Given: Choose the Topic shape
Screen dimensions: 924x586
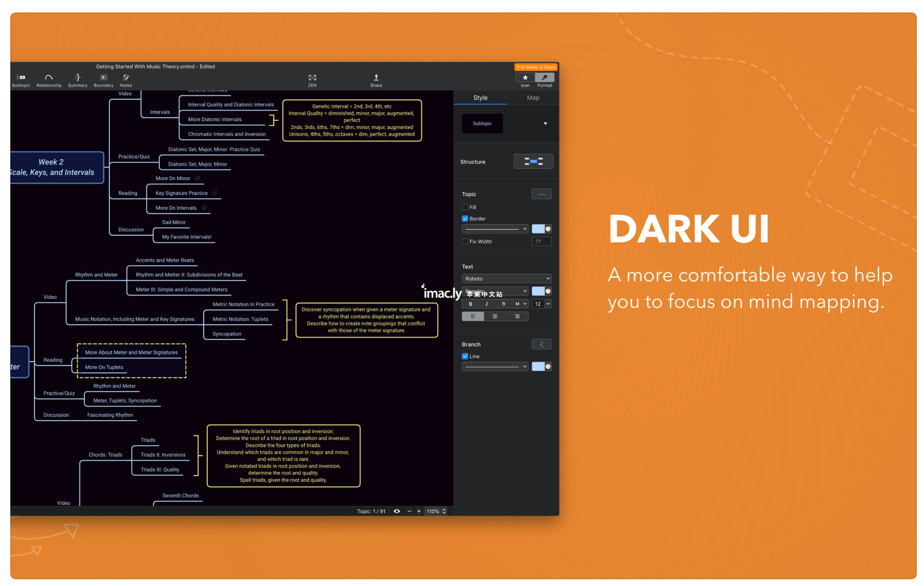Looking at the screenshot, I should pos(541,194).
